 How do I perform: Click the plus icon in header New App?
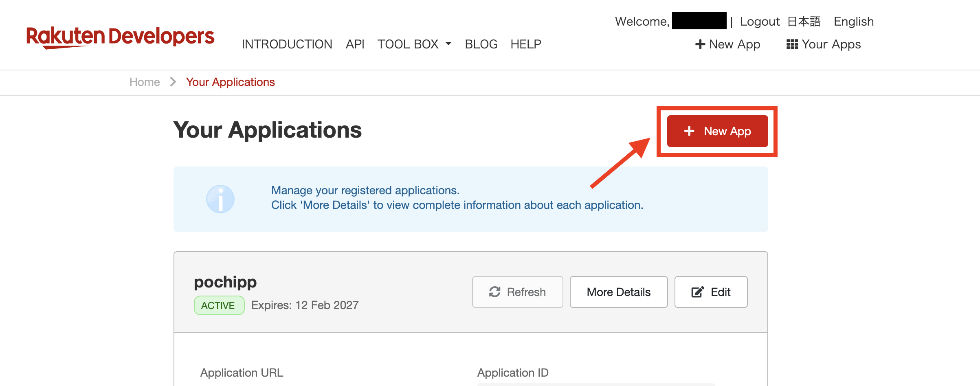pos(700,44)
